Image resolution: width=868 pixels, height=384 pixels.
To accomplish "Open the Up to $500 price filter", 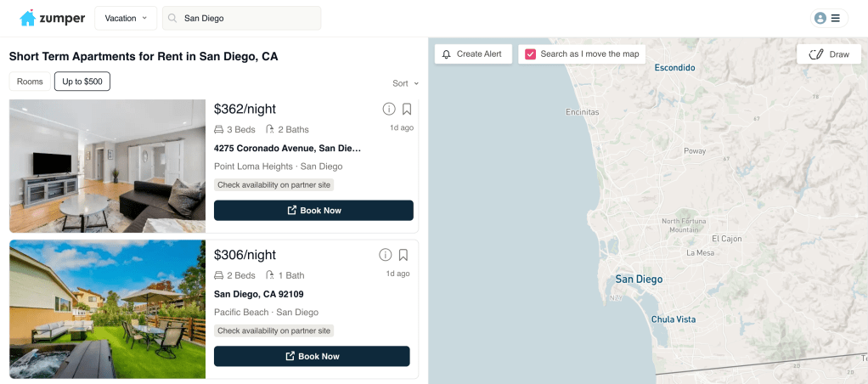I will click(82, 82).
